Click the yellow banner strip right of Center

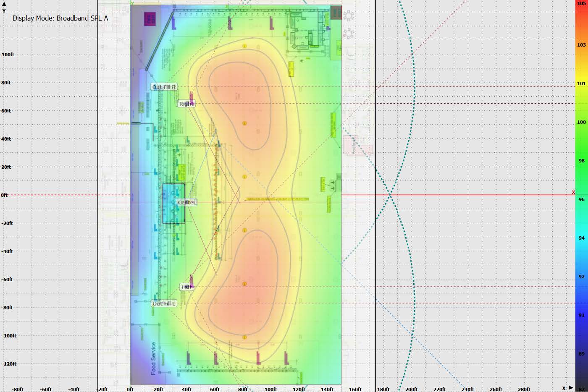277,199
